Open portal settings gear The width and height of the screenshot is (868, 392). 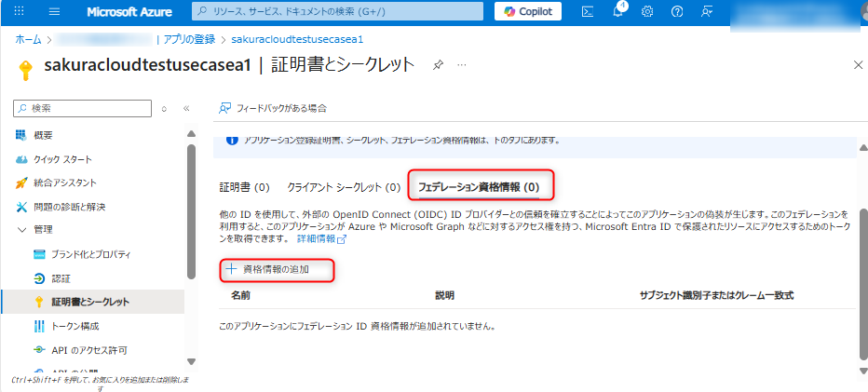coord(647,11)
